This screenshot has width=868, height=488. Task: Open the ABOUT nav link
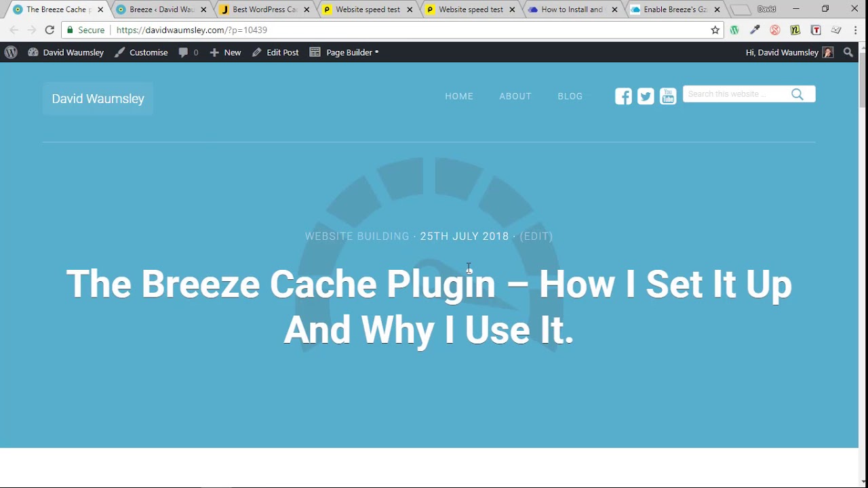pos(515,96)
